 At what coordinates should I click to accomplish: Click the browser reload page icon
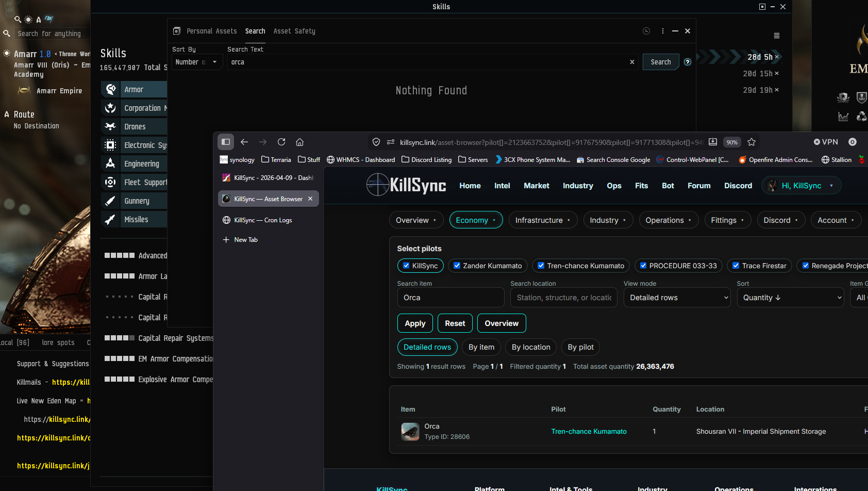pos(281,142)
